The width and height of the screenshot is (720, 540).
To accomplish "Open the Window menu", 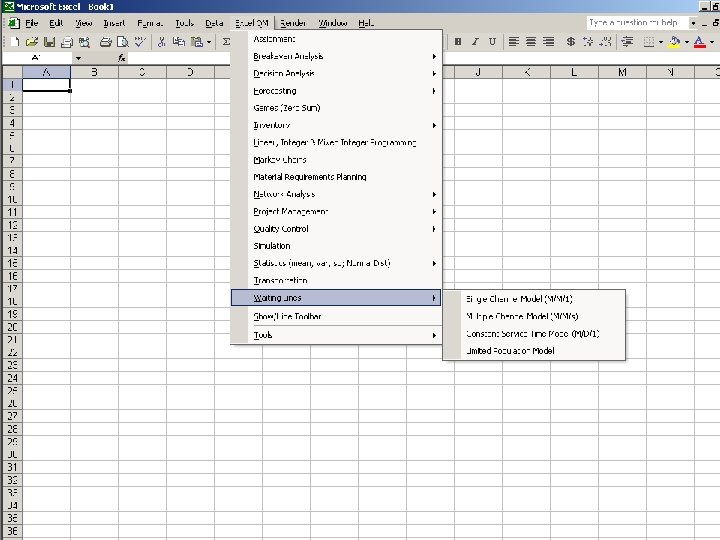I will pyautogui.click(x=332, y=23).
